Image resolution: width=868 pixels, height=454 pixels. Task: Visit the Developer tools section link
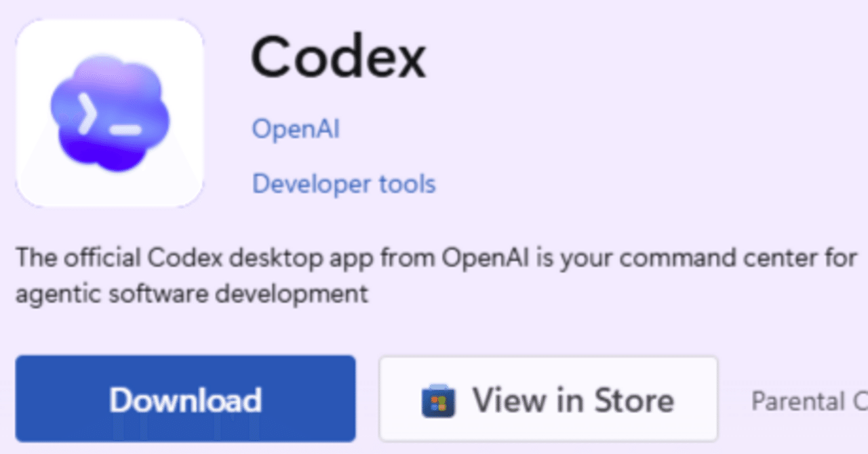coord(343,183)
